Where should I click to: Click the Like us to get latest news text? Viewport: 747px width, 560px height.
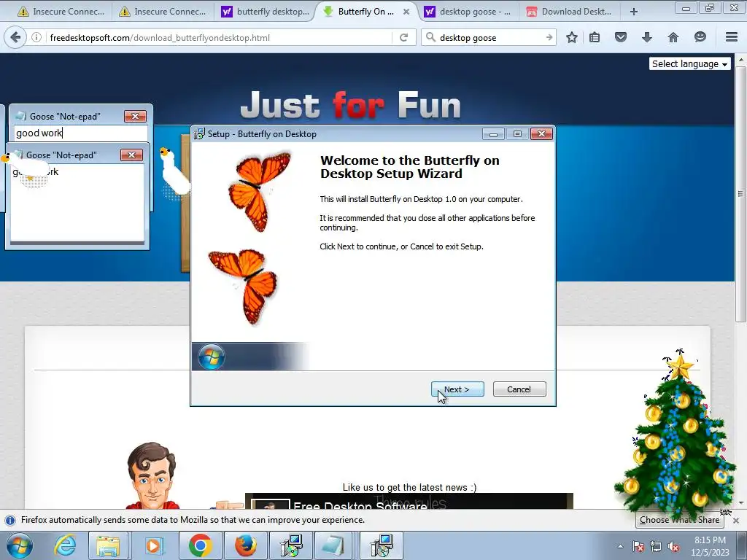[x=409, y=487]
